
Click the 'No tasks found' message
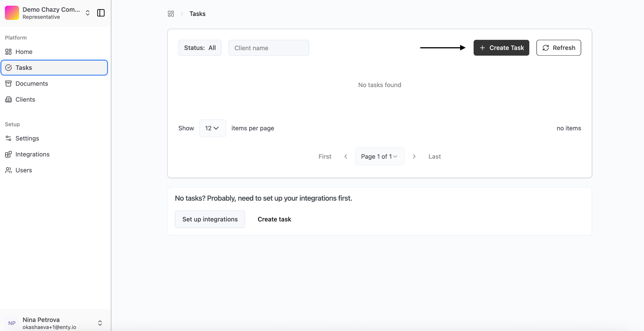pyautogui.click(x=380, y=85)
